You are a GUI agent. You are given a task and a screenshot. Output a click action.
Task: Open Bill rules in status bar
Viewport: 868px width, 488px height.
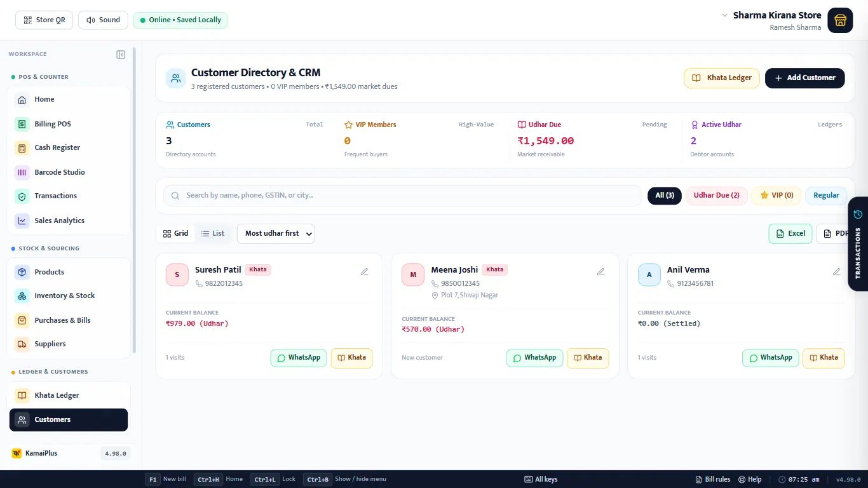tap(713, 480)
